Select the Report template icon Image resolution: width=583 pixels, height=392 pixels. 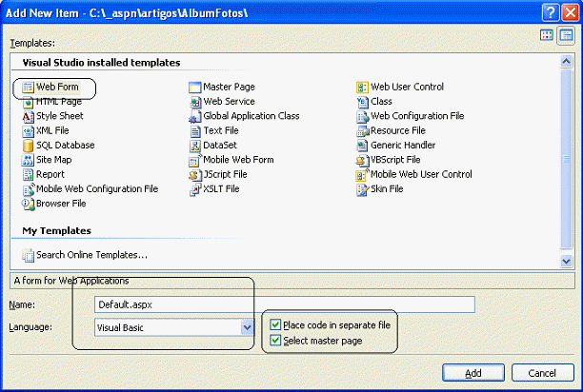[x=28, y=174]
